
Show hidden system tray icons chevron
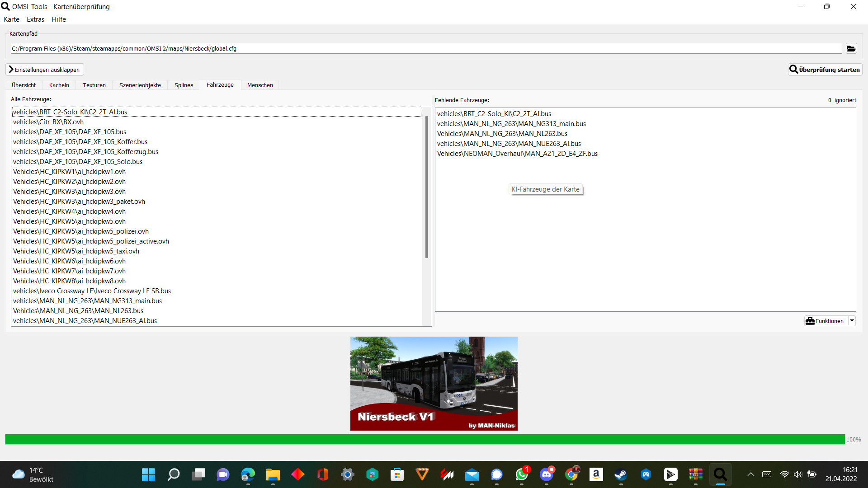pyautogui.click(x=751, y=474)
